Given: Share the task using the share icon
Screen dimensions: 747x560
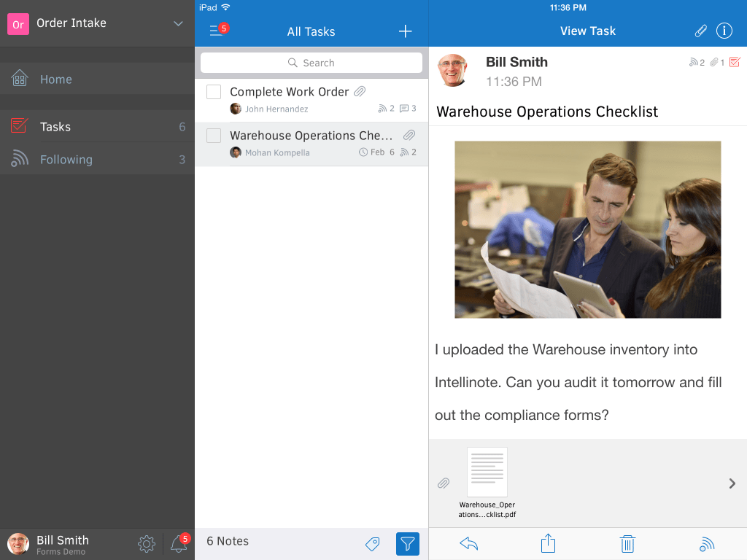Looking at the screenshot, I should coord(548,543).
